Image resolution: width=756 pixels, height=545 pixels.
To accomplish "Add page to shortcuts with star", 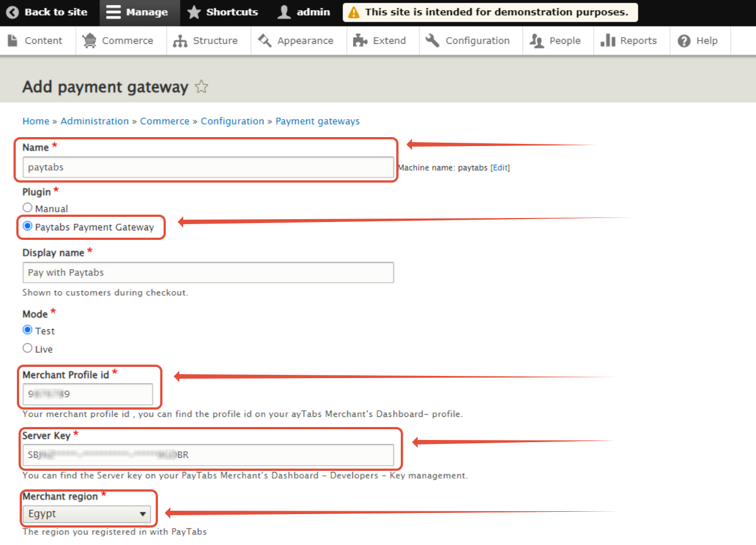I will coord(201,87).
